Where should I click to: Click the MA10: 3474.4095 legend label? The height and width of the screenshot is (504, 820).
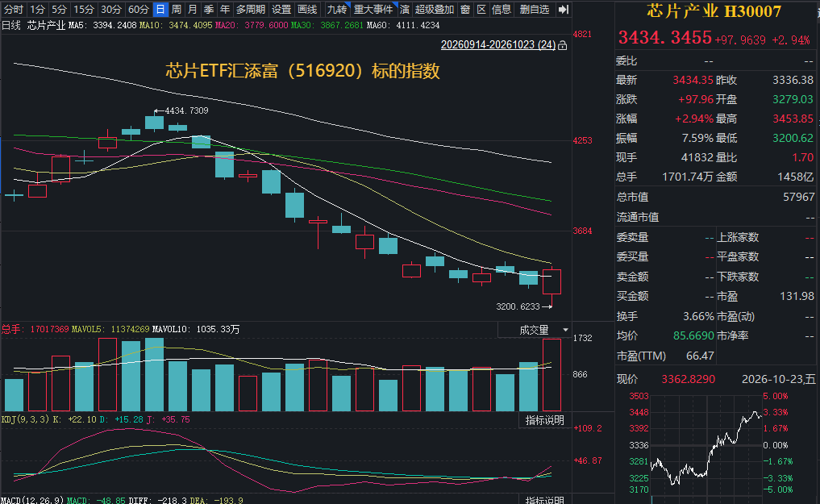(176, 25)
